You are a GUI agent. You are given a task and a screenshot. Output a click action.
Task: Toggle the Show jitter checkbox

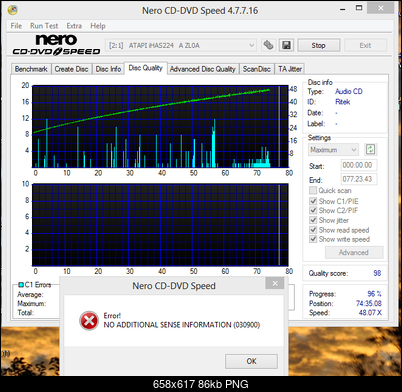(x=313, y=220)
